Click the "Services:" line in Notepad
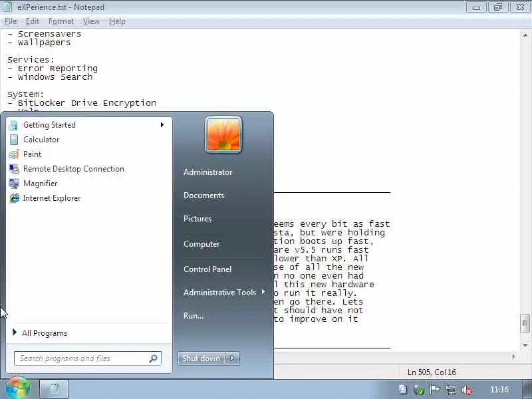The image size is (532, 399). pyautogui.click(x=31, y=60)
